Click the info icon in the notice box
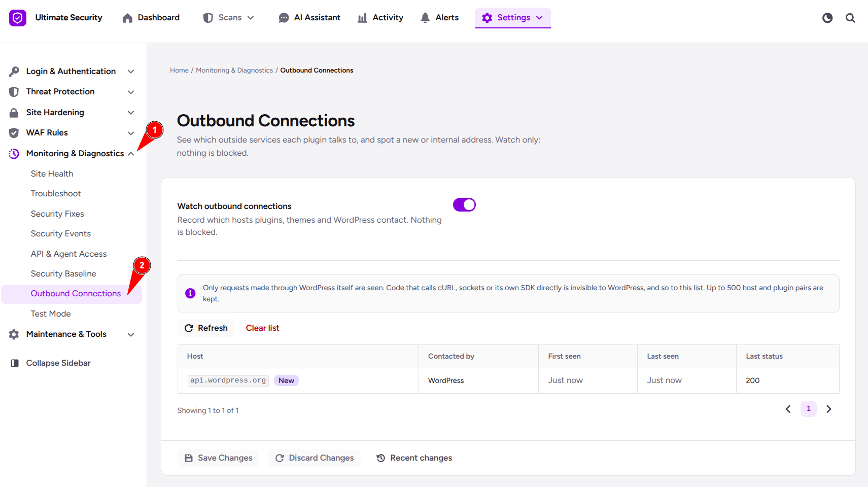The width and height of the screenshot is (868, 487). tap(190, 293)
